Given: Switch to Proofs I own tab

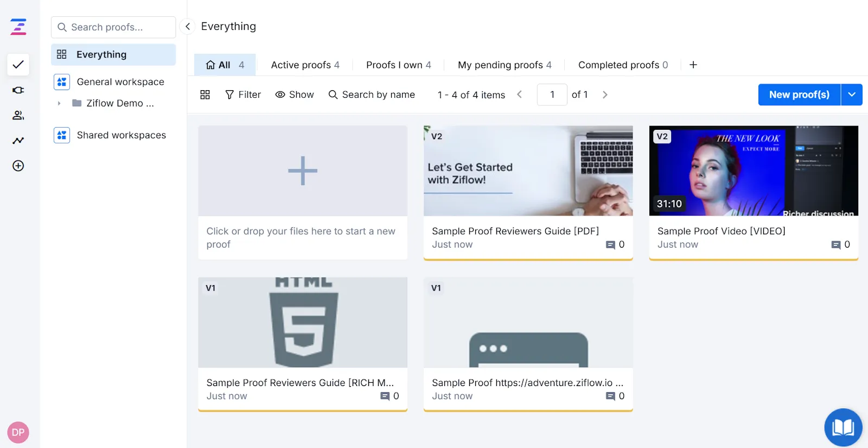Looking at the screenshot, I should pos(398,65).
